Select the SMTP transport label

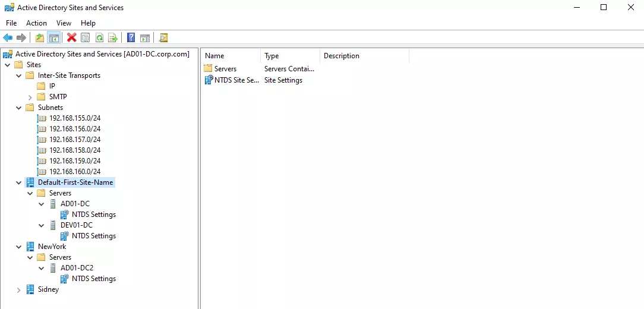[x=58, y=97]
